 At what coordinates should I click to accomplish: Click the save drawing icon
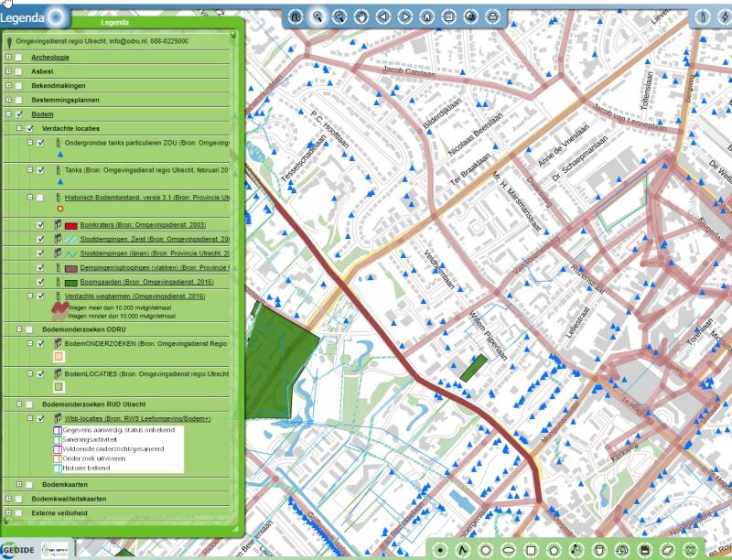pyautogui.click(x=645, y=550)
